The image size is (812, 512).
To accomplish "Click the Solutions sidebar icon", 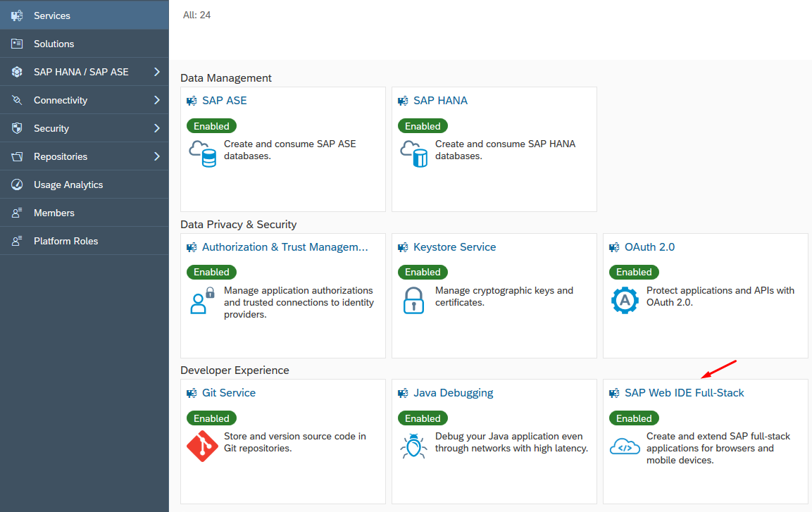I will pyautogui.click(x=17, y=44).
